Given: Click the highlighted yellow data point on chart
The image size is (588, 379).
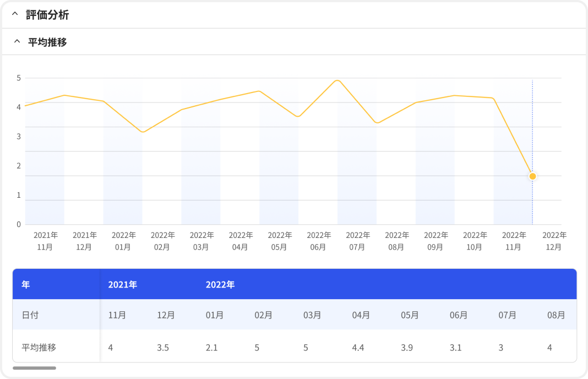Looking at the screenshot, I should click(532, 176).
